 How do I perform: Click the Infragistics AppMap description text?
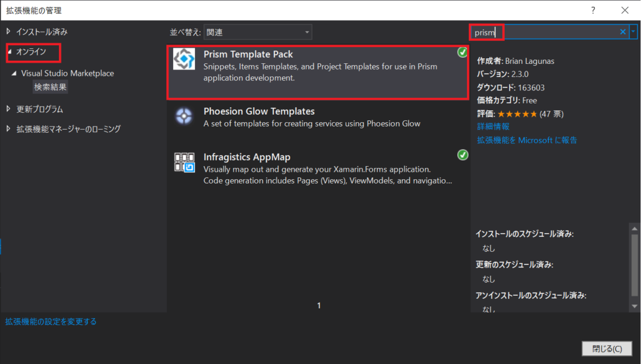click(x=327, y=175)
